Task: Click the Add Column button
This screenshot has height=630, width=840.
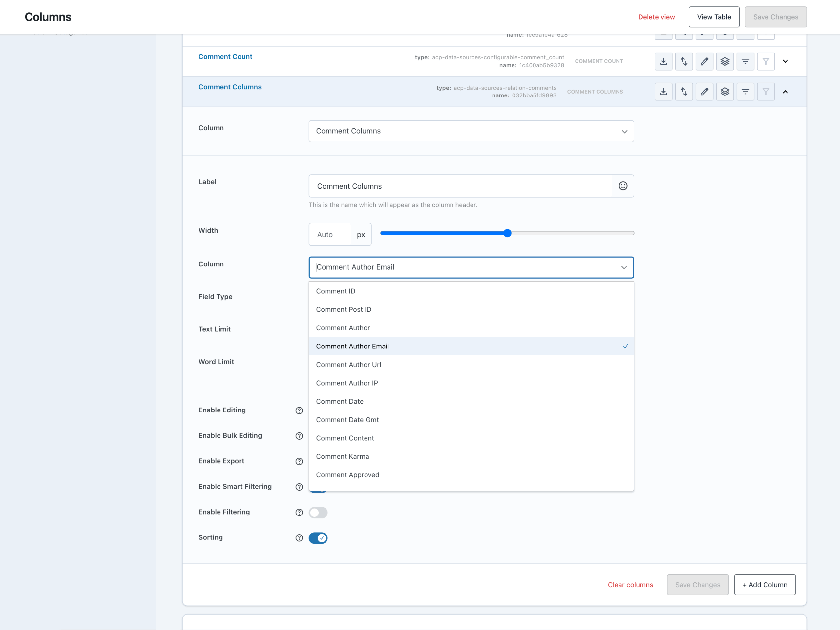Action: point(765,584)
